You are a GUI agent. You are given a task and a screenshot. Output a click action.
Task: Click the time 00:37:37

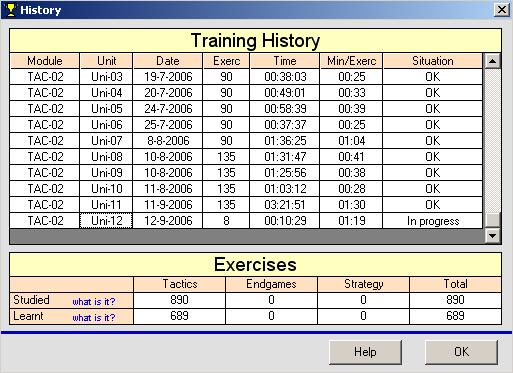[285, 125]
